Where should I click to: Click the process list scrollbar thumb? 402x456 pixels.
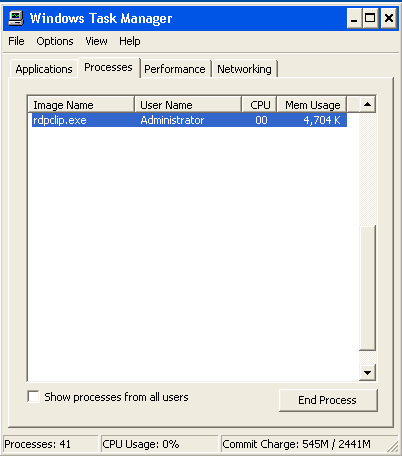[367, 288]
